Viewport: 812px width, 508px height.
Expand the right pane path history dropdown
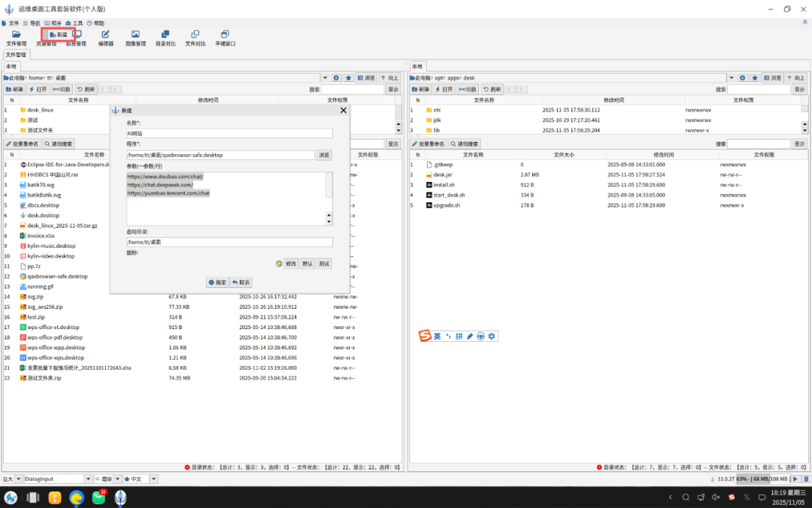tap(732, 77)
